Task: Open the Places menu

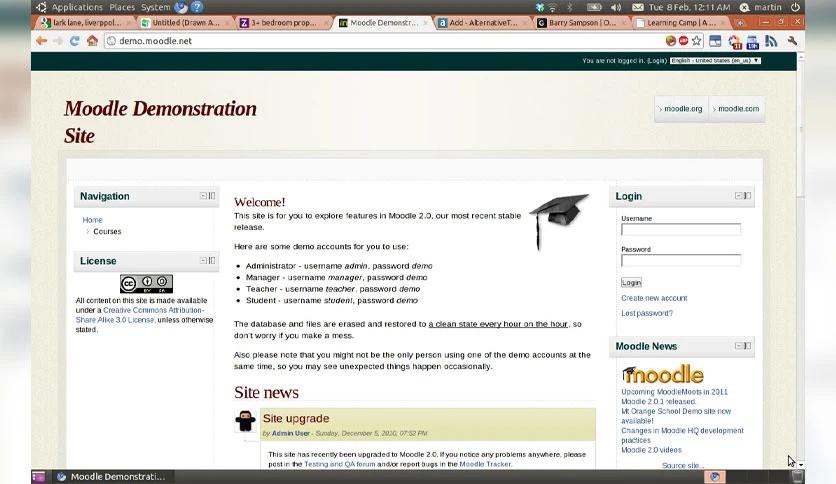Action: [x=122, y=7]
